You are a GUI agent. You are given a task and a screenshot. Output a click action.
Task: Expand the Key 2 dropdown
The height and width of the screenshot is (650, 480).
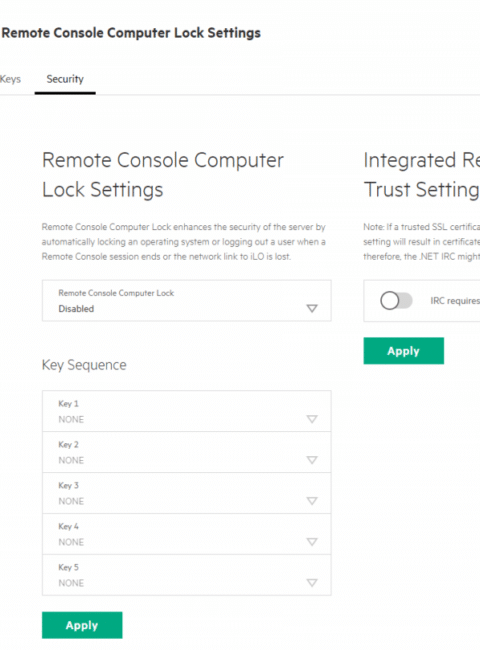point(187,452)
